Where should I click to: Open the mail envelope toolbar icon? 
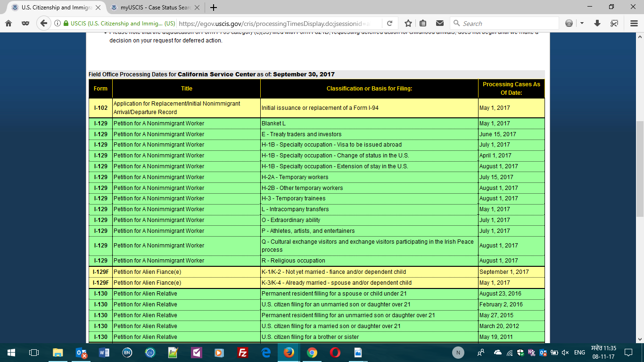tap(439, 23)
